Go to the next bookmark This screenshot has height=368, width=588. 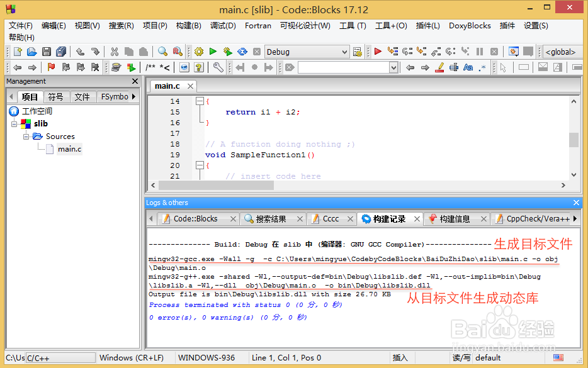(x=81, y=67)
